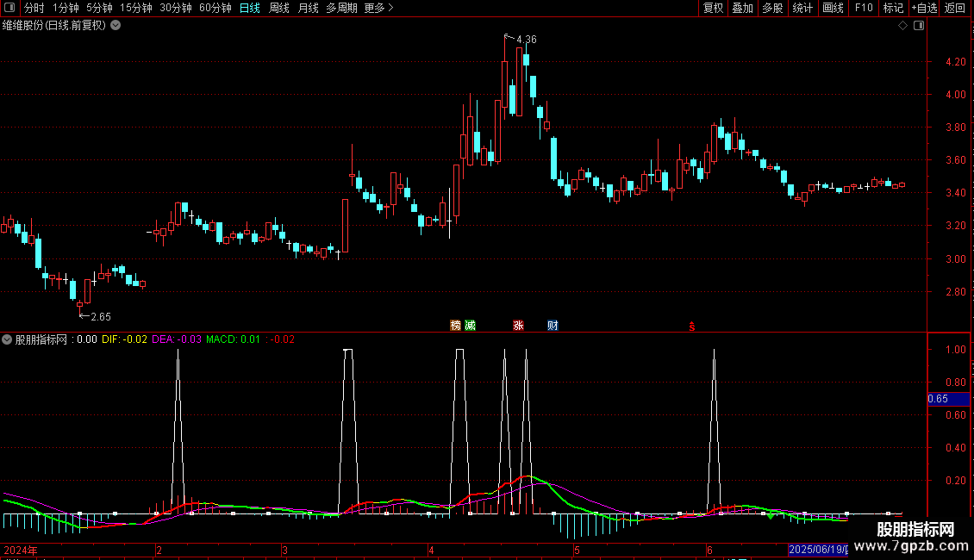Click the 2.65 low price label
The height and width of the screenshot is (560, 974).
click(101, 317)
